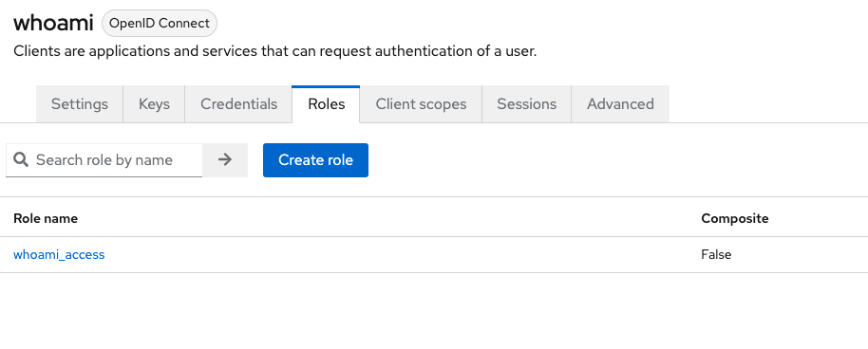Image resolution: width=868 pixels, height=349 pixels.
Task: Open the Settings tab
Action: (80, 104)
